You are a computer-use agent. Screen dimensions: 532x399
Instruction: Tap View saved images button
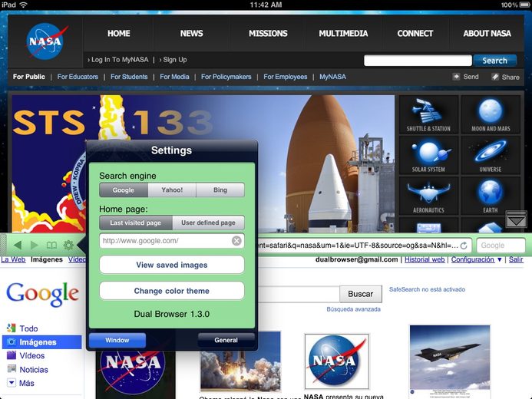point(172,265)
